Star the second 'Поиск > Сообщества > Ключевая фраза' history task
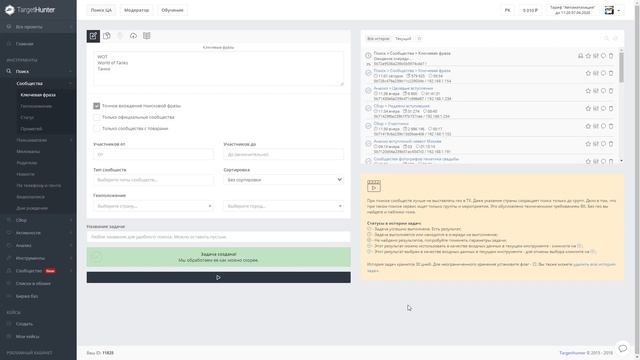640x360 pixels. [588, 73]
